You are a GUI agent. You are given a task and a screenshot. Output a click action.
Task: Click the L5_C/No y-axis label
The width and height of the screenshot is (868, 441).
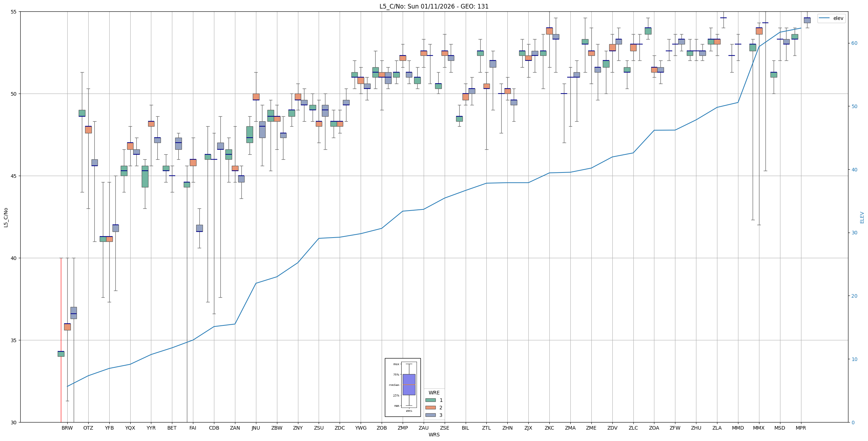click(6, 218)
